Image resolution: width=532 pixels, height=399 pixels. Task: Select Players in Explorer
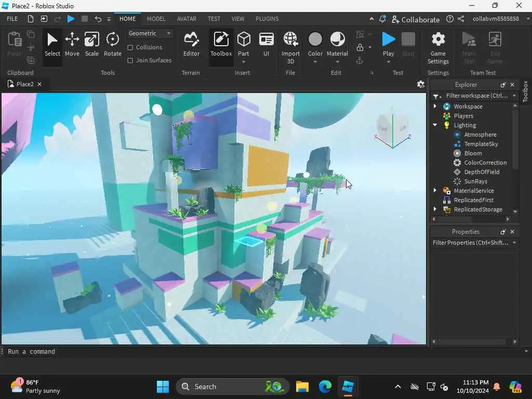coord(463,116)
